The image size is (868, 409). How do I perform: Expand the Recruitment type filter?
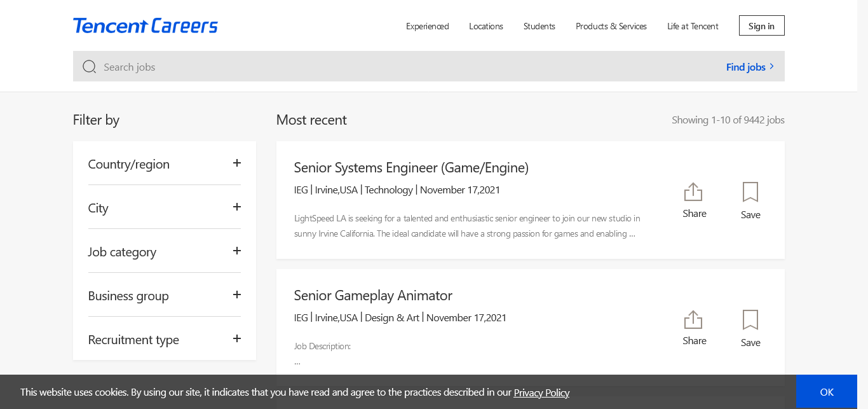click(x=236, y=339)
